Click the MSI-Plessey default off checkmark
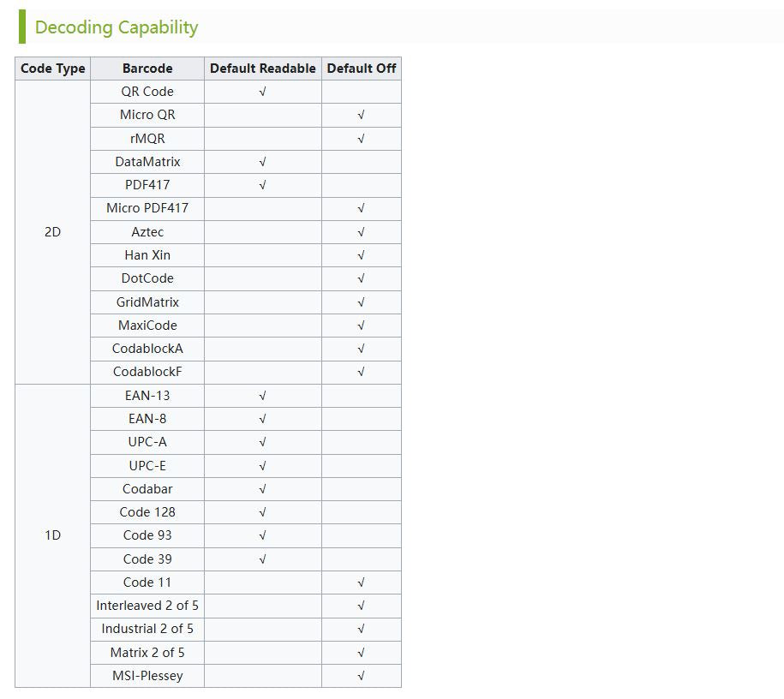This screenshot has width=784, height=699. pyautogui.click(x=361, y=676)
